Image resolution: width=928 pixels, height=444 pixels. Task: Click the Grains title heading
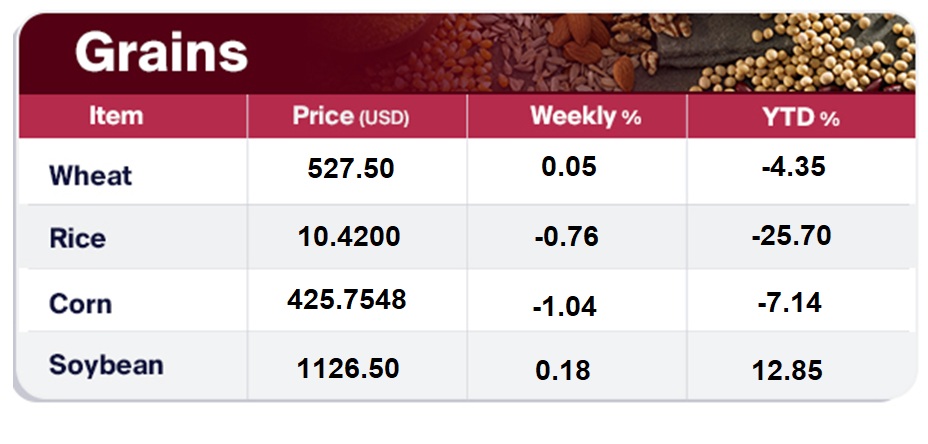tap(161, 52)
